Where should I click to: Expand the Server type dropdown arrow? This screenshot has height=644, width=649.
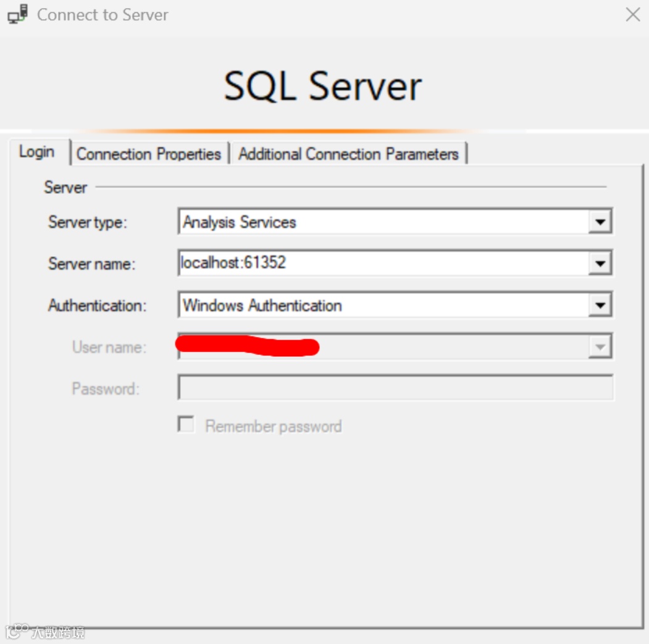click(600, 222)
